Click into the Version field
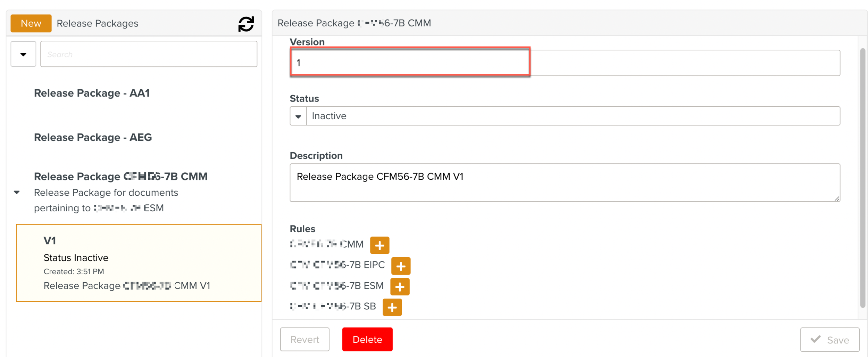868x357 pixels. point(410,63)
